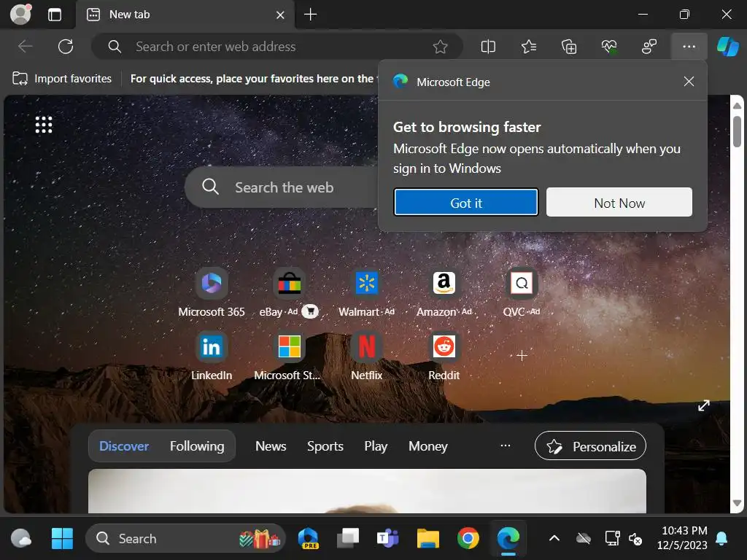Click the eBay shopping cart badge
Screen dimensions: 747x560
point(310,311)
